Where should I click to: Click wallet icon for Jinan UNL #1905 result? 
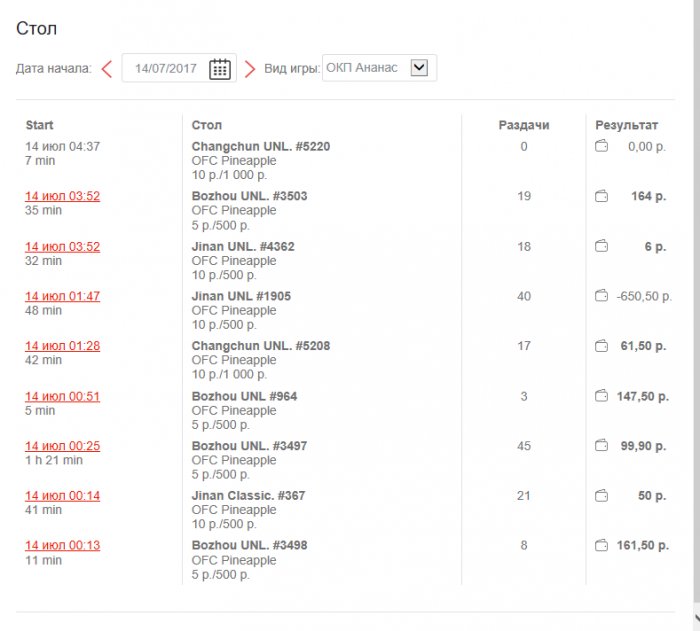coord(602,296)
